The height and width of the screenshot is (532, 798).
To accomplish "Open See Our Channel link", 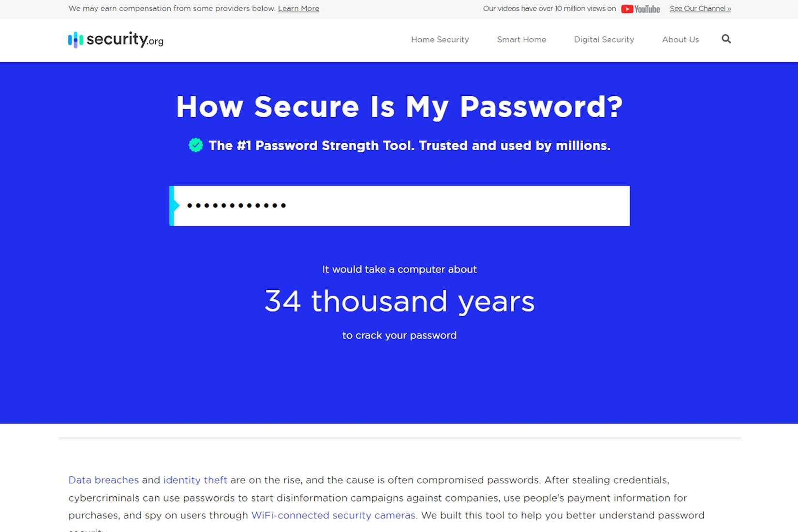I will click(x=700, y=8).
